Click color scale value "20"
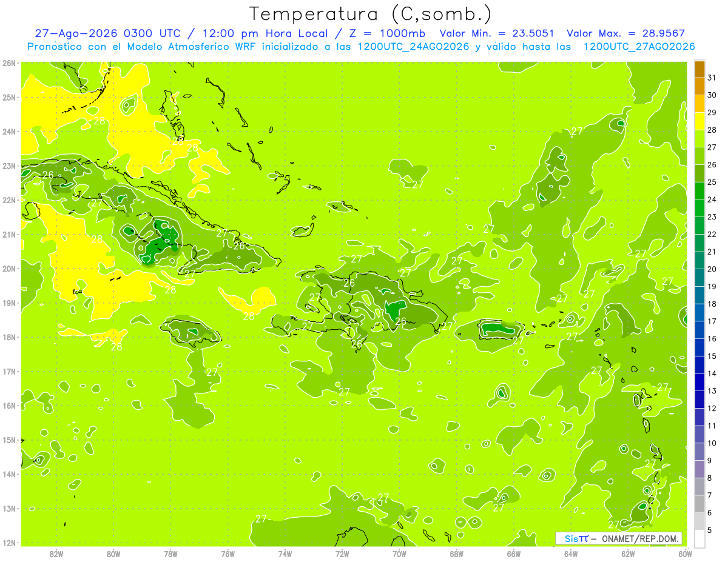 (712, 269)
